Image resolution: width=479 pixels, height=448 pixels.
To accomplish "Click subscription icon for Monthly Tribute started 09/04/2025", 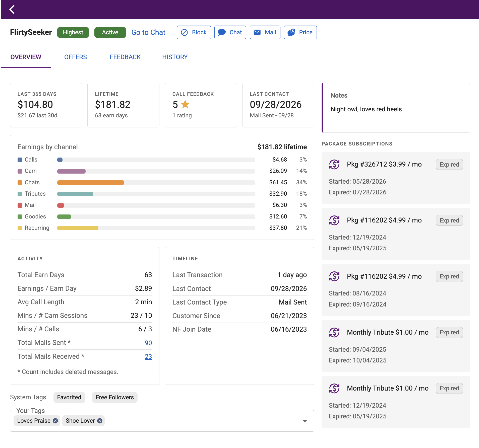I will click(x=334, y=332).
